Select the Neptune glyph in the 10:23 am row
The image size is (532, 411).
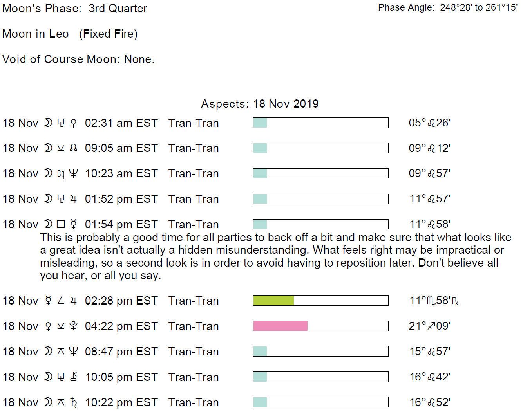(x=73, y=173)
